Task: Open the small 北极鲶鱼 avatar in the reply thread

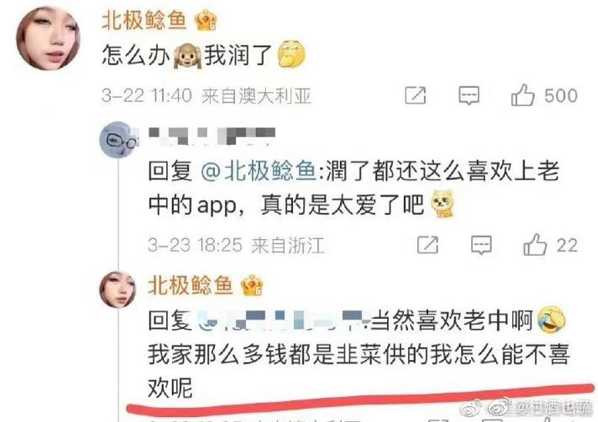Action: [x=117, y=290]
